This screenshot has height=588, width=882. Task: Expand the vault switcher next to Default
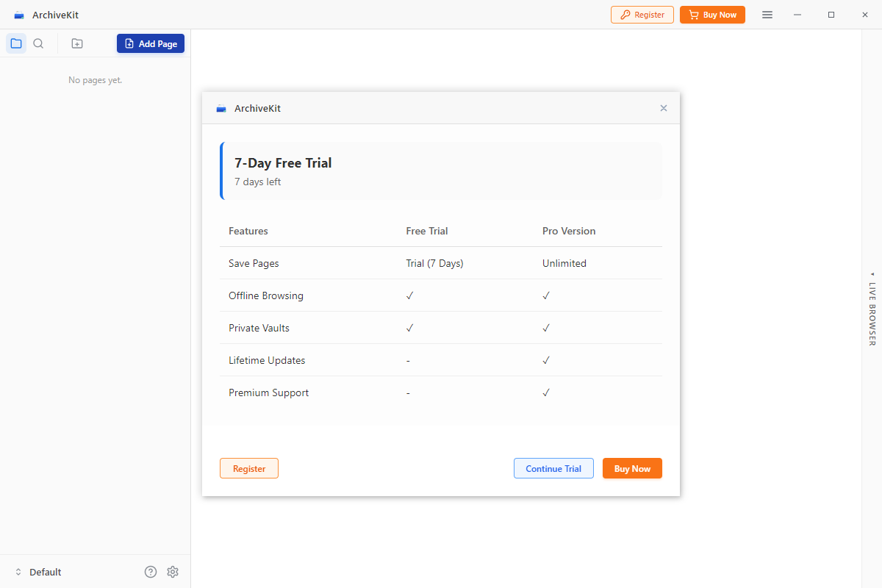(18, 571)
